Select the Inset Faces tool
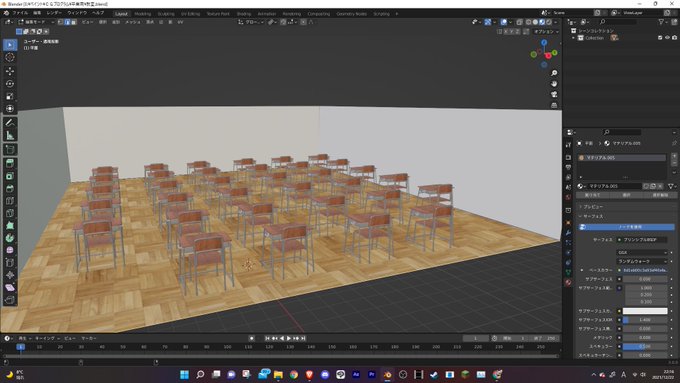The height and width of the screenshot is (383, 680). (x=10, y=176)
